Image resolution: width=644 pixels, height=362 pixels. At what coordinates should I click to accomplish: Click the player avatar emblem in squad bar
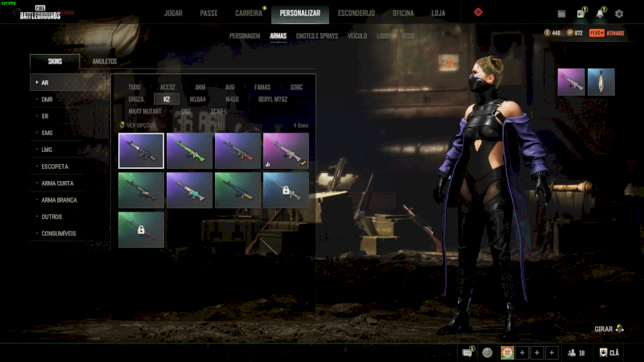pyautogui.click(x=507, y=352)
